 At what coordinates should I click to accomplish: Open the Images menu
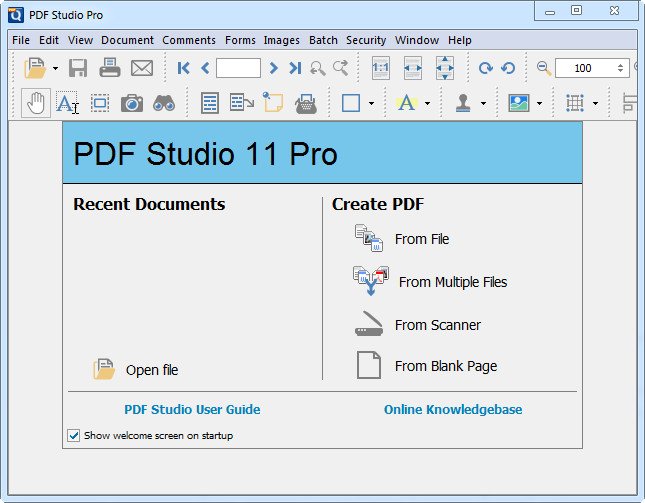pos(282,40)
